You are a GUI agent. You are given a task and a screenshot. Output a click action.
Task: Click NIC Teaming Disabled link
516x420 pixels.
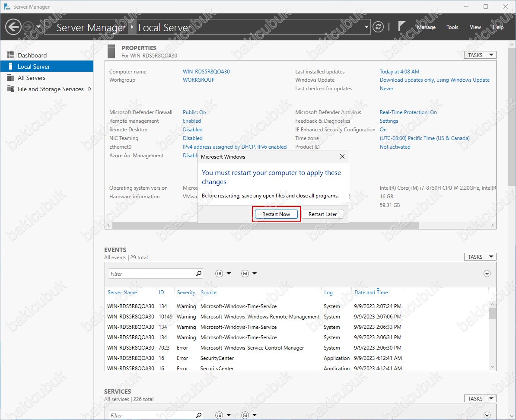tap(192, 138)
